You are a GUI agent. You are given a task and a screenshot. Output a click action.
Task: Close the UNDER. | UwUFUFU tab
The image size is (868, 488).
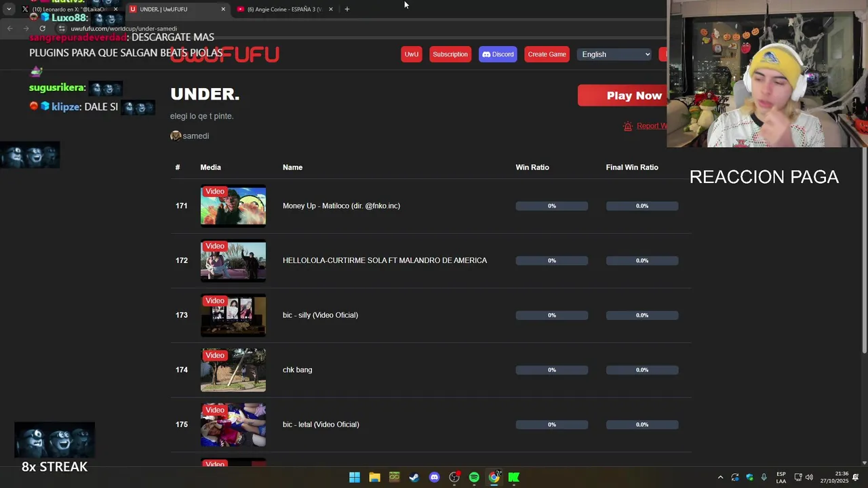coord(223,9)
